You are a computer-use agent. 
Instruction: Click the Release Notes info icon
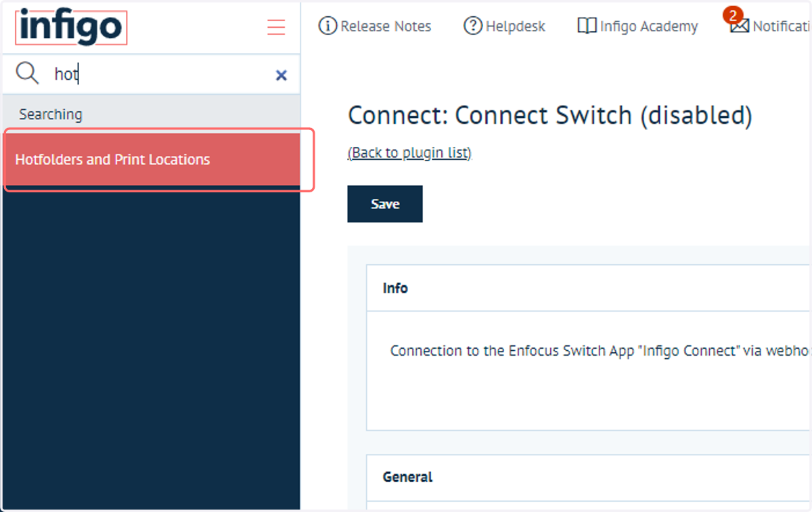[x=328, y=26]
